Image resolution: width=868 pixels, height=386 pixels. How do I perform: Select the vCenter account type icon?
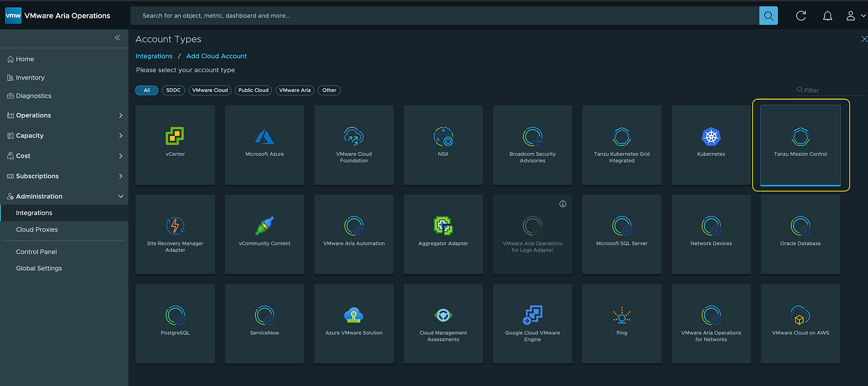point(175,137)
